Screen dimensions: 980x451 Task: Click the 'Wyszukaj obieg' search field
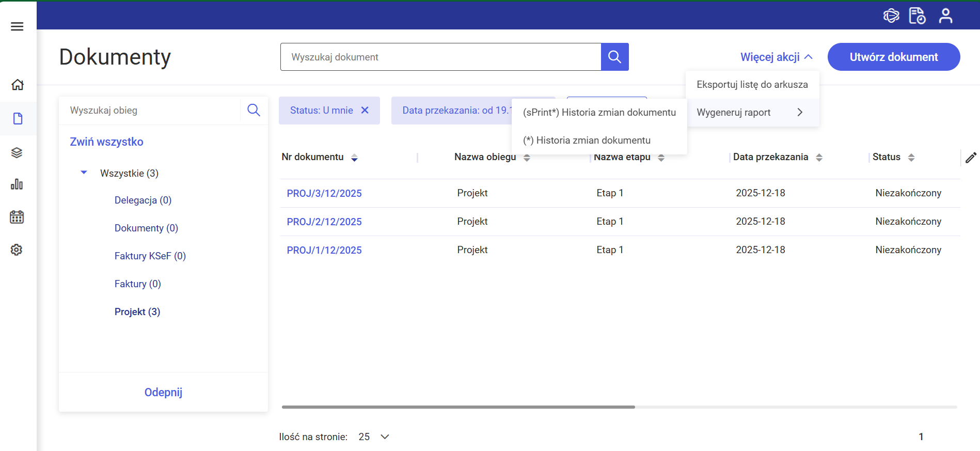[x=150, y=111]
